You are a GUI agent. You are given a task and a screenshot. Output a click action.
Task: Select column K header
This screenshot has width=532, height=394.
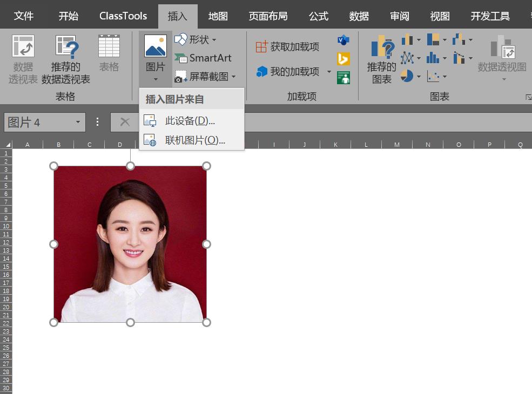pos(335,145)
